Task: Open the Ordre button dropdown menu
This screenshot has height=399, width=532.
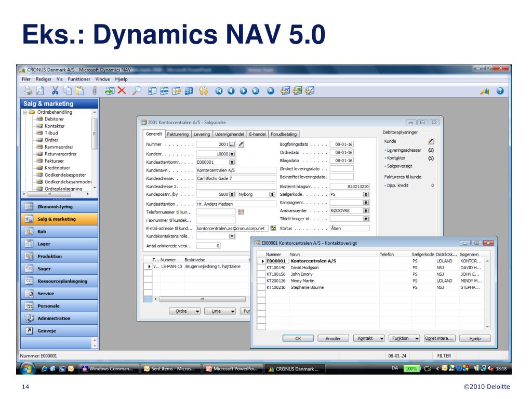Action: [x=197, y=311]
